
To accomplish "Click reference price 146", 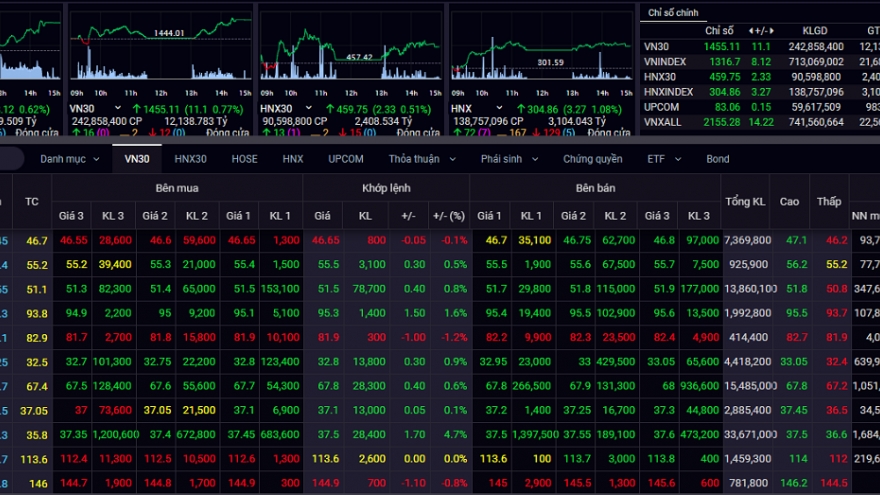I will tap(39, 483).
